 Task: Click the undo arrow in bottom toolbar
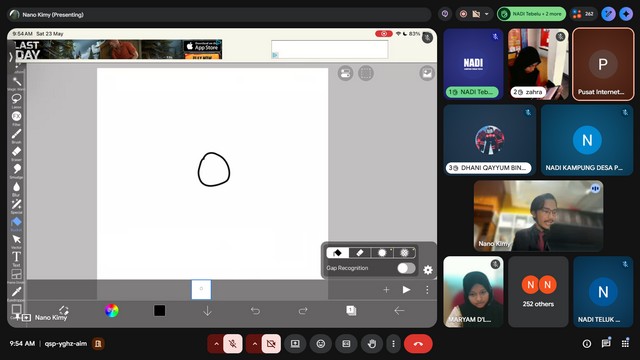click(x=255, y=311)
